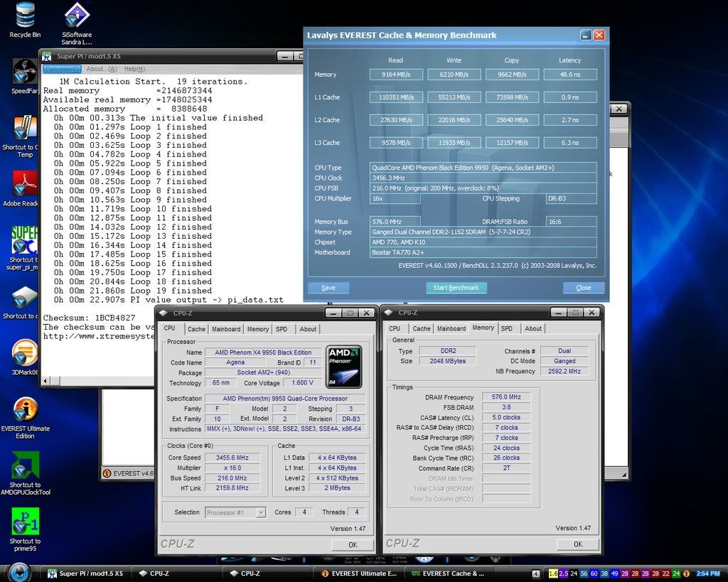Launch 3DMark06 desktop icon
Image resolution: width=728 pixels, height=582 pixels.
[x=25, y=352]
